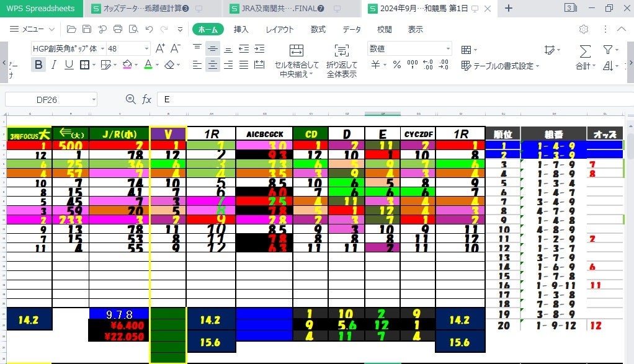This screenshot has height=364, width=634.
Task: Apply thousands separator format
Action: [413, 64]
